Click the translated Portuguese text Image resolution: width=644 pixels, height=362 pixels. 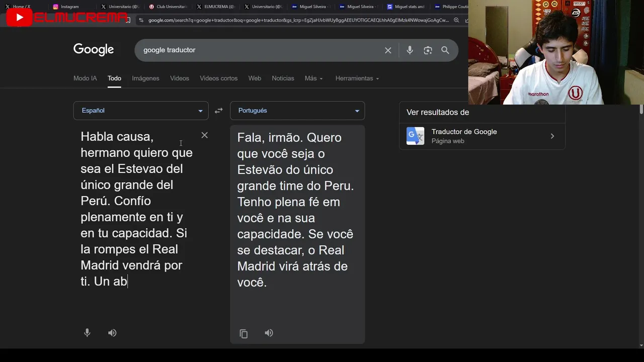click(x=295, y=210)
